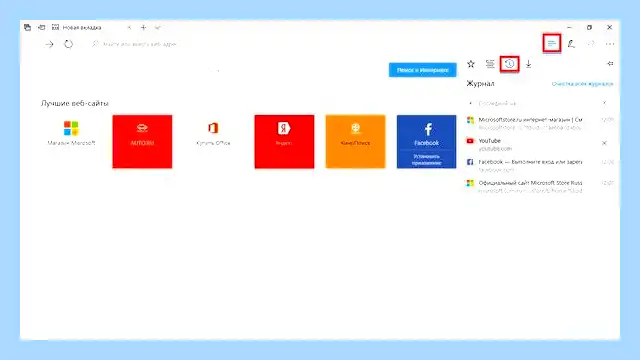Open the second red top site tile

pos(142,141)
